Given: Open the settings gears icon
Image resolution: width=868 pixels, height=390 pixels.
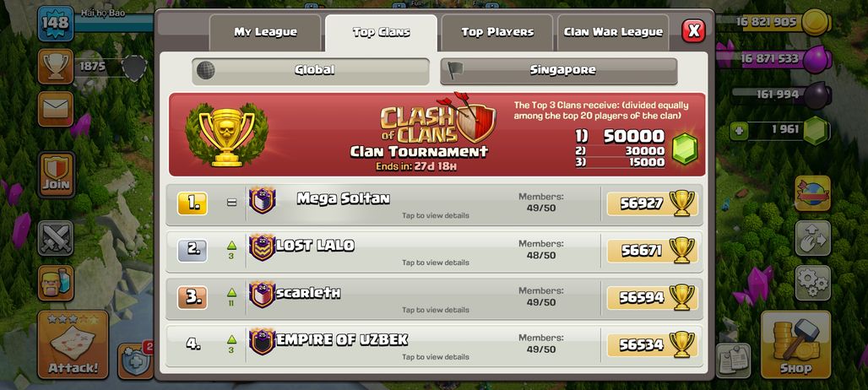Looking at the screenshot, I should pyautogui.click(x=812, y=283).
